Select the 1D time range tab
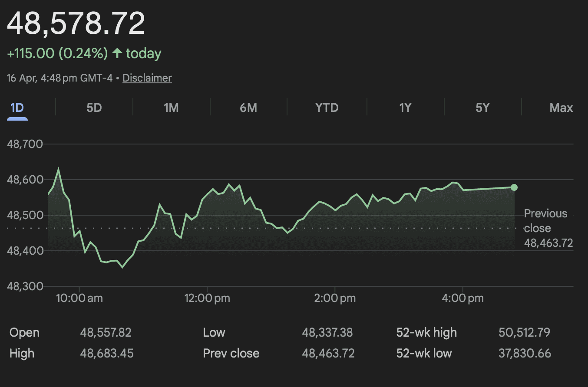 tap(17, 108)
